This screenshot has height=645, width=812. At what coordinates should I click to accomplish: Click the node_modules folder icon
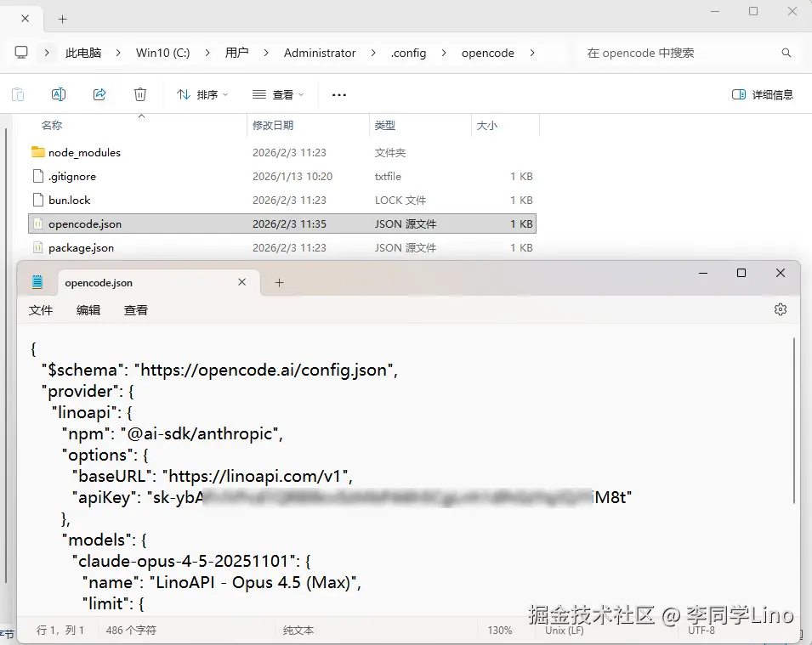(x=37, y=152)
